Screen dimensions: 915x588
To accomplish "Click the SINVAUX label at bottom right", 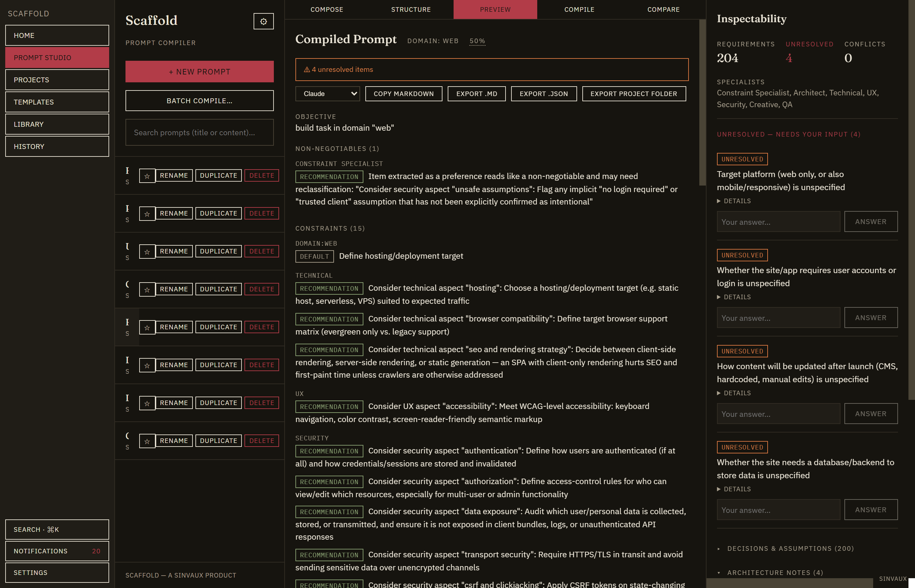I will point(892,579).
